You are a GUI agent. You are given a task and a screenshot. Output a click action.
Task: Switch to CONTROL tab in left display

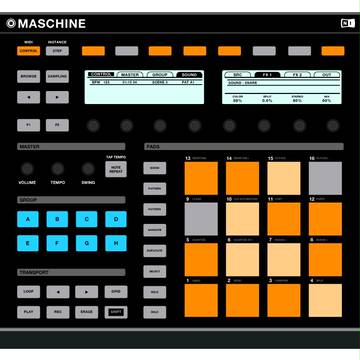click(101, 74)
